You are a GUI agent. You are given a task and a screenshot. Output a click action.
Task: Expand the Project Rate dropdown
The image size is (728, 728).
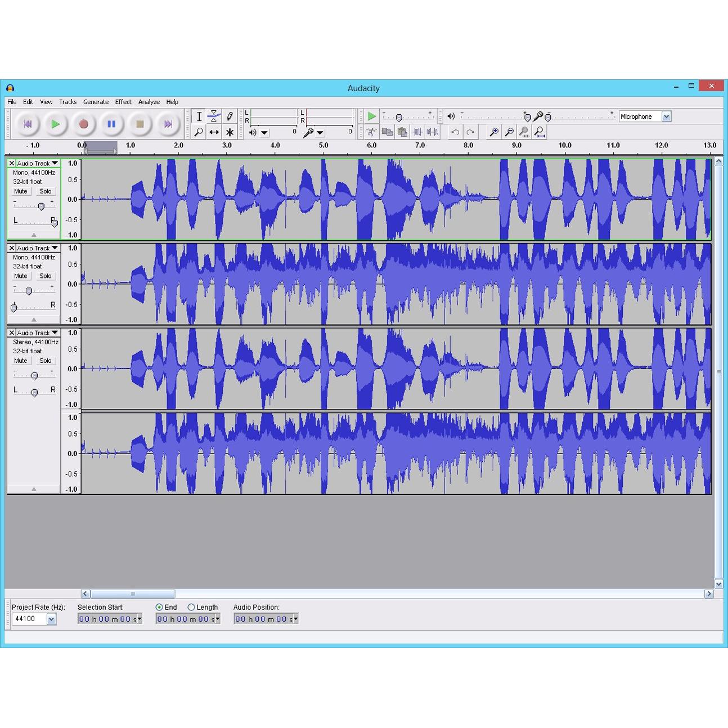51,619
